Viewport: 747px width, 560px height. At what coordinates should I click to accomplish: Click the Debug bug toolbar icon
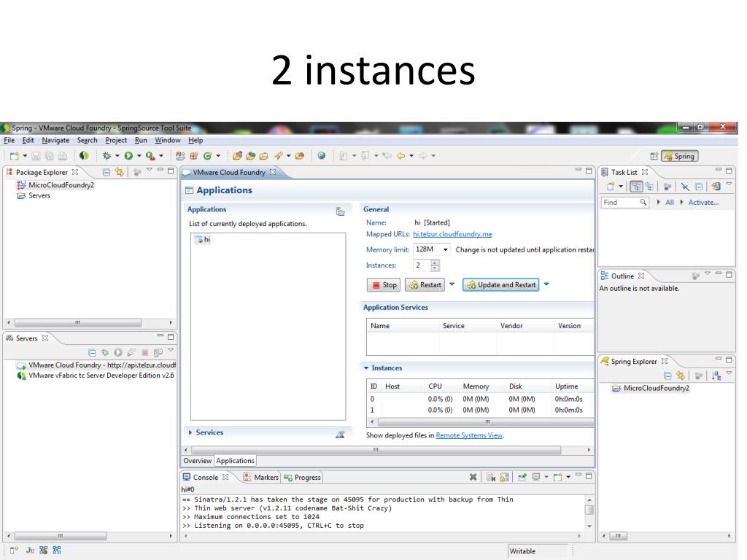click(107, 156)
